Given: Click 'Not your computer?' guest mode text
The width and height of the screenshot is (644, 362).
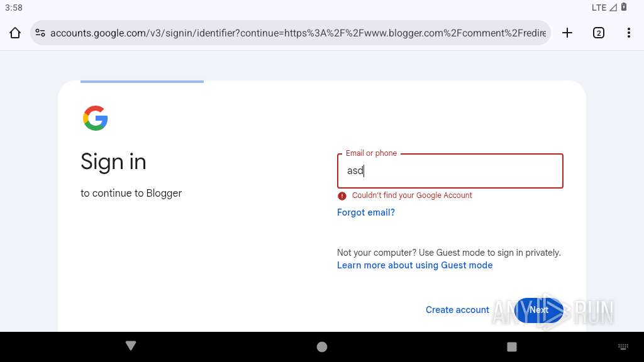Looking at the screenshot, I should coord(449,253).
